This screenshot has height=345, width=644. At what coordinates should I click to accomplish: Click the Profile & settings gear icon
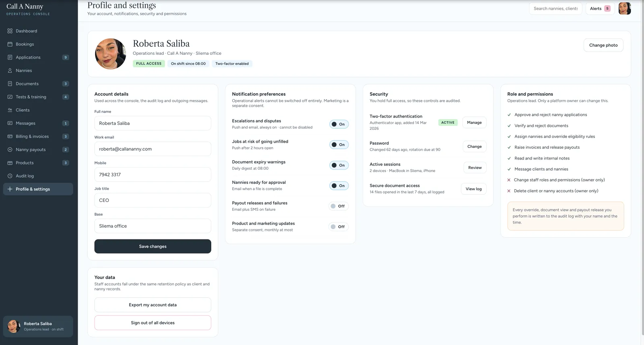point(10,189)
